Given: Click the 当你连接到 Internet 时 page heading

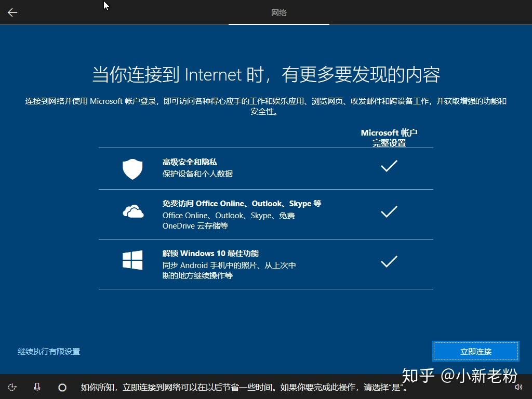Looking at the screenshot, I should coord(266,74).
